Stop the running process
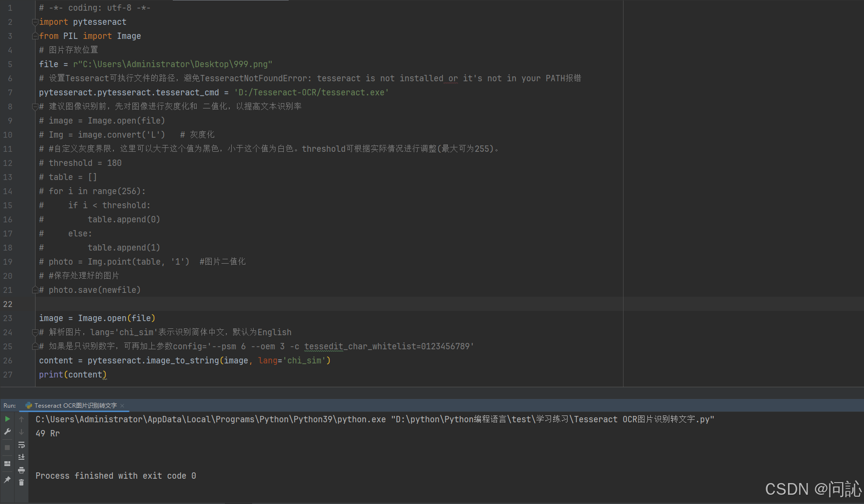Image resolution: width=864 pixels, height=504 pixels. coord(7,447)
